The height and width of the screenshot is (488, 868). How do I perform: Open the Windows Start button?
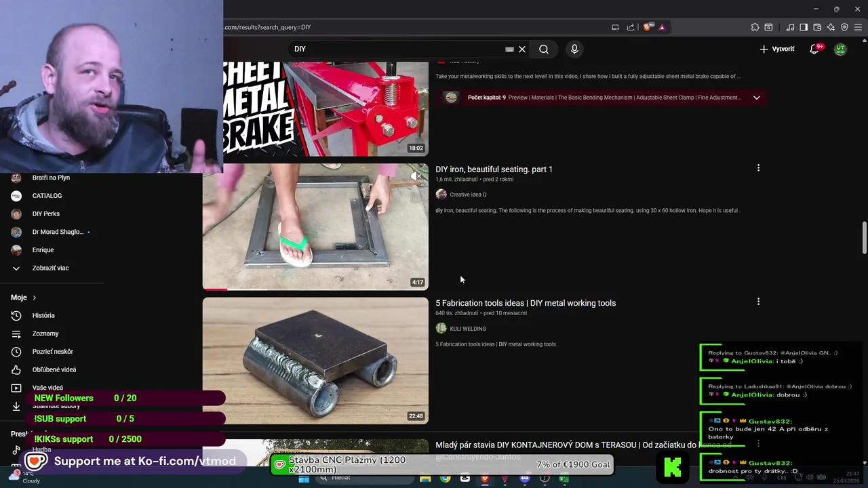tap(304, 479)
